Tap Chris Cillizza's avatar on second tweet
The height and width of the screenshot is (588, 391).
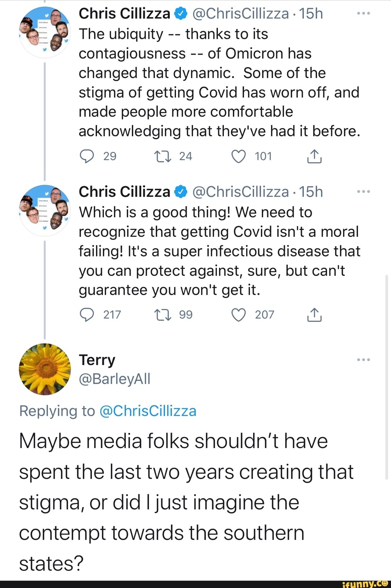point(45,211)
